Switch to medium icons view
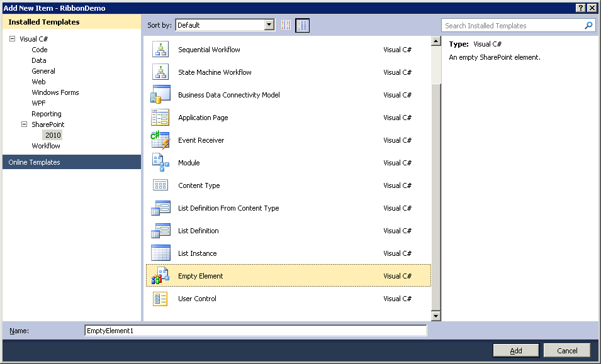This screenshot has height=364, width=601. tap(301, 25)
